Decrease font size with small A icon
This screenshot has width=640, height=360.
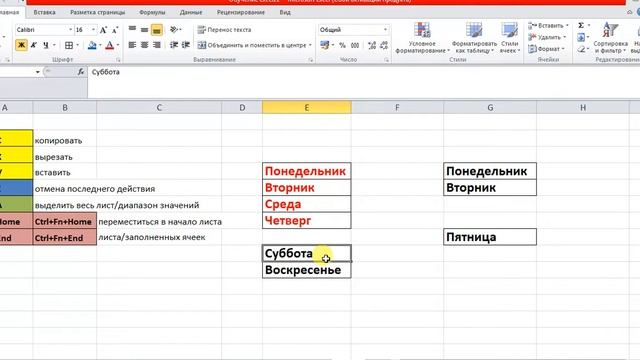click(x=115, y=30)
